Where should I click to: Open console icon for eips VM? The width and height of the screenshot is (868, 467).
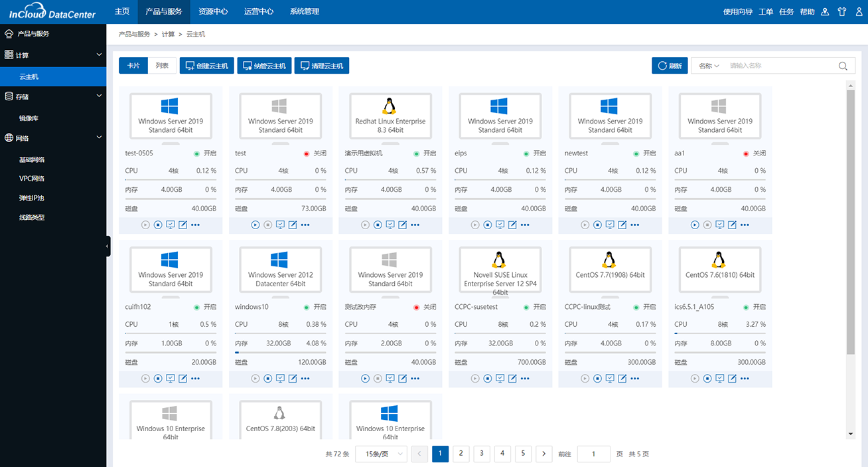(x=500, y=225)
